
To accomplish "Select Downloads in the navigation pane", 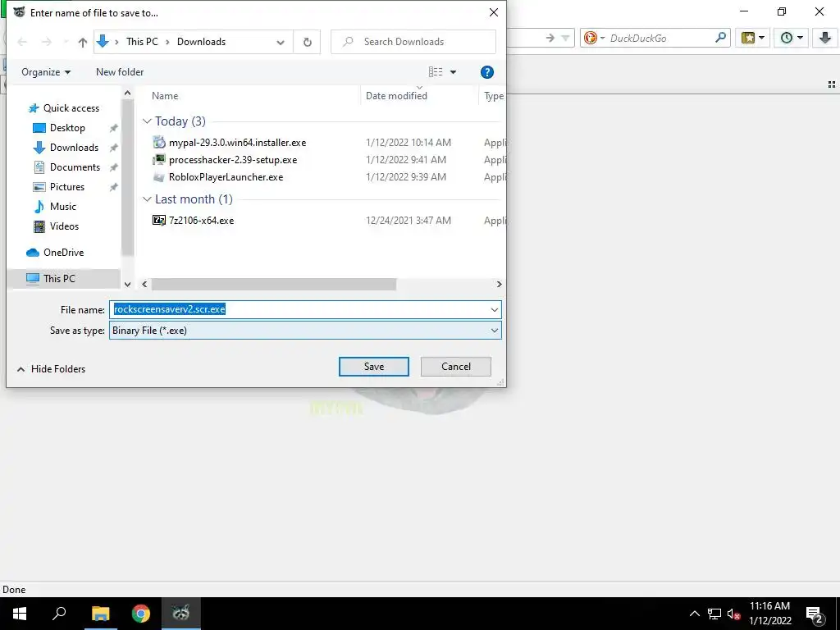I will [x=74, y=148].
